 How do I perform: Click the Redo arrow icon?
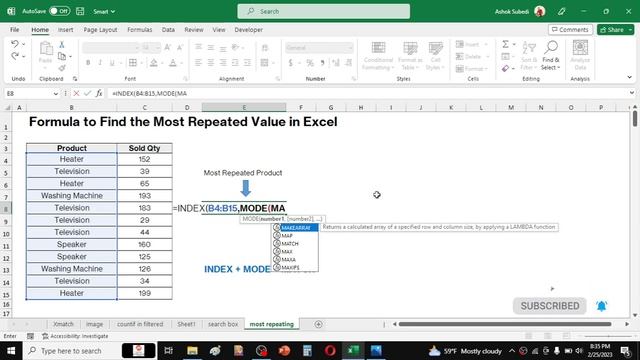point(15,56)
